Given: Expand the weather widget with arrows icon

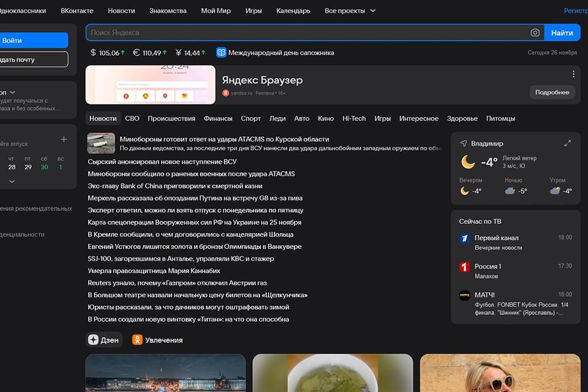Looking at the screenshot, I should (567, 143).
